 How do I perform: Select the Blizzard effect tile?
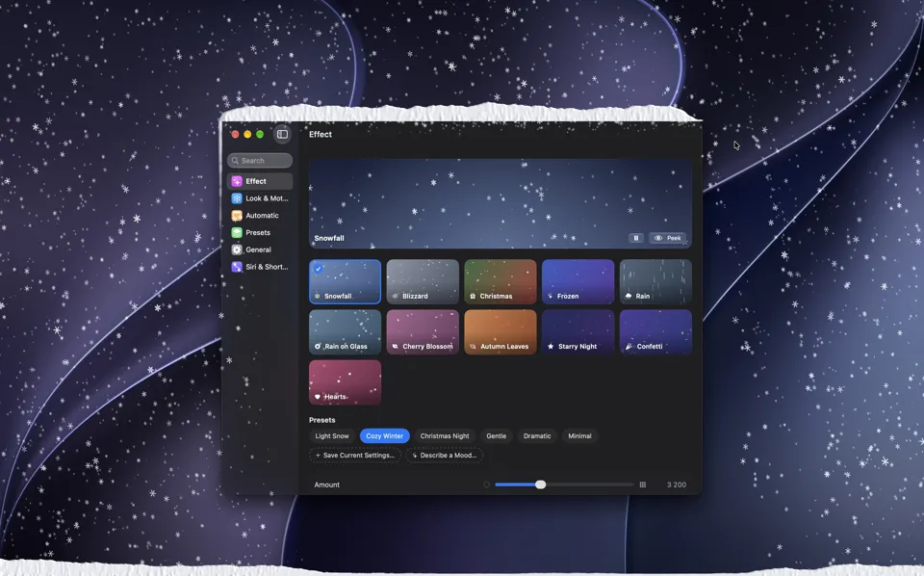[x=423, y=282]
